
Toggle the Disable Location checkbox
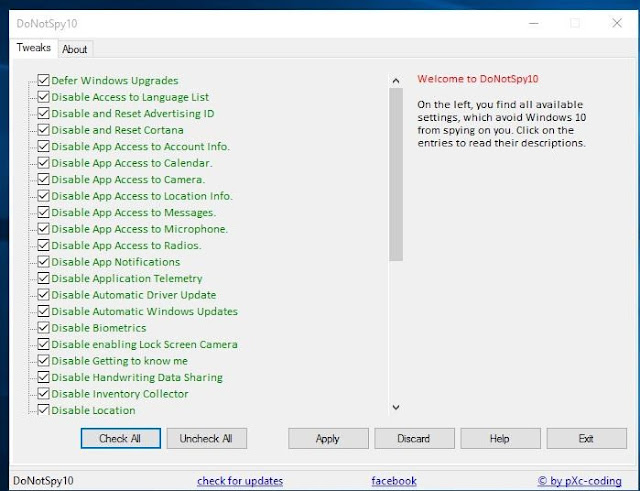pyautogui.click(x=43, y=409)
